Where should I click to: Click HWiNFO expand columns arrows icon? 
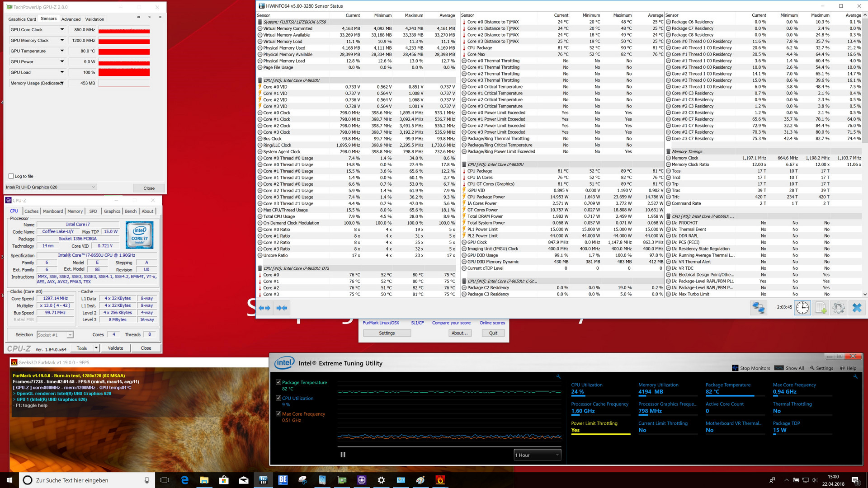pyautogui.click(x=264, y=308)
